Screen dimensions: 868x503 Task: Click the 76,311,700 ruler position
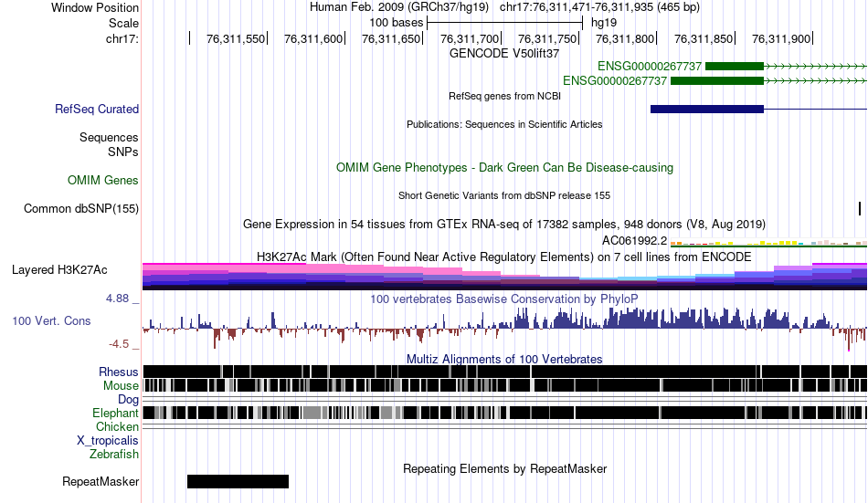click(x=470, y=38)
